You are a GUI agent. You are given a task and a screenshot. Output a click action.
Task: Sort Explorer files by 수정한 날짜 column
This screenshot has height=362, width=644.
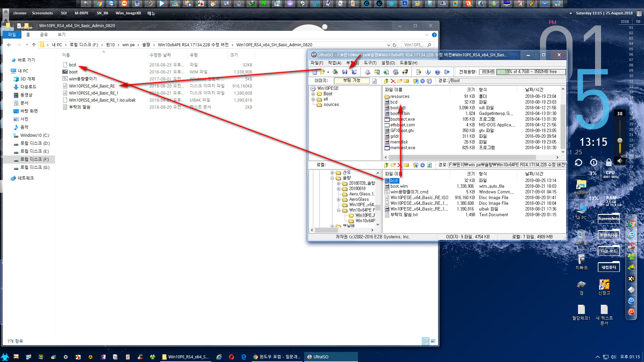pos(160,55)
